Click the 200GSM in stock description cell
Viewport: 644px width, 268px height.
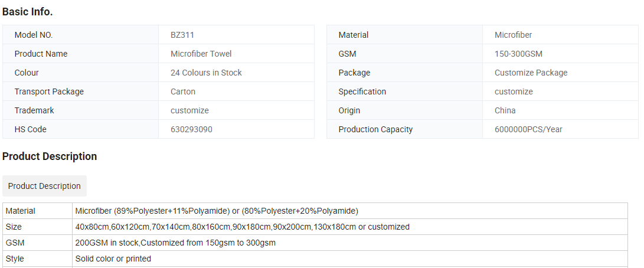350,243
